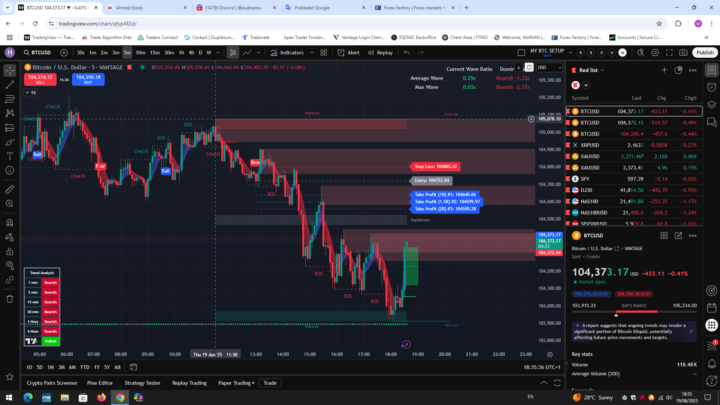Toggle stay in drawing mode
Image resolution: width=720 pixels, height=405 pixels.
click(x=10, y=237)
